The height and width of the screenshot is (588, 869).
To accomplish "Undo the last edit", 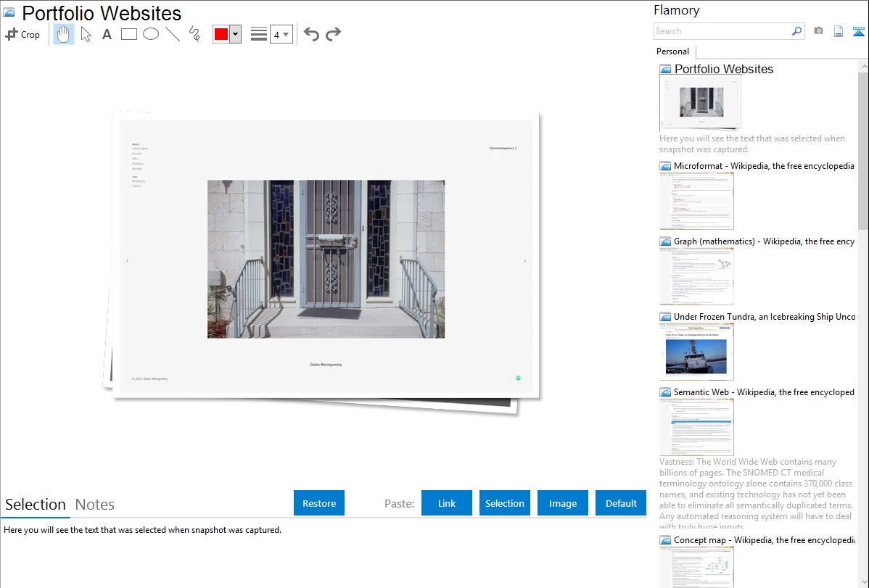I will 311,34.
